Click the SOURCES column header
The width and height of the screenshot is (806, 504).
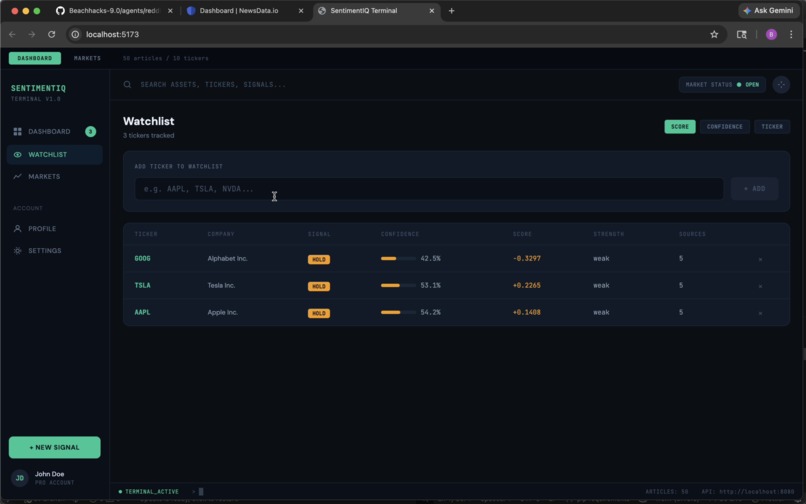[692, 234]
